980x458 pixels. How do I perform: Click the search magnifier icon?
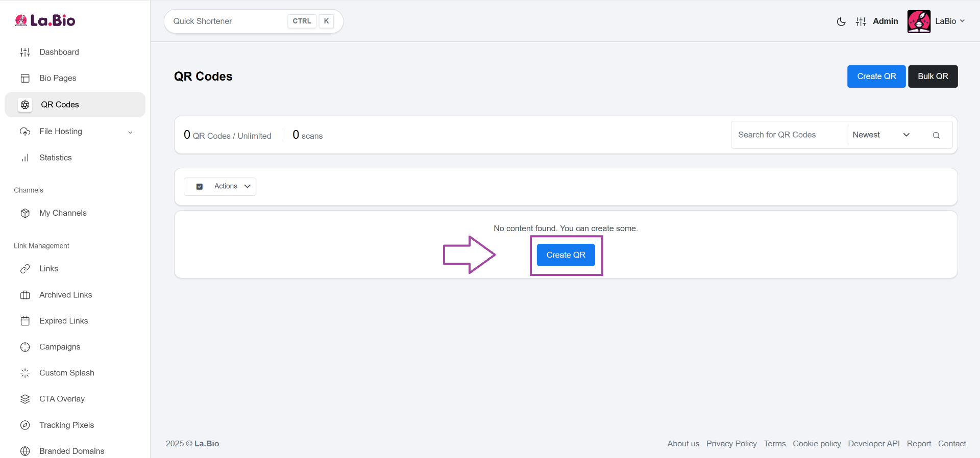point(936,135)
